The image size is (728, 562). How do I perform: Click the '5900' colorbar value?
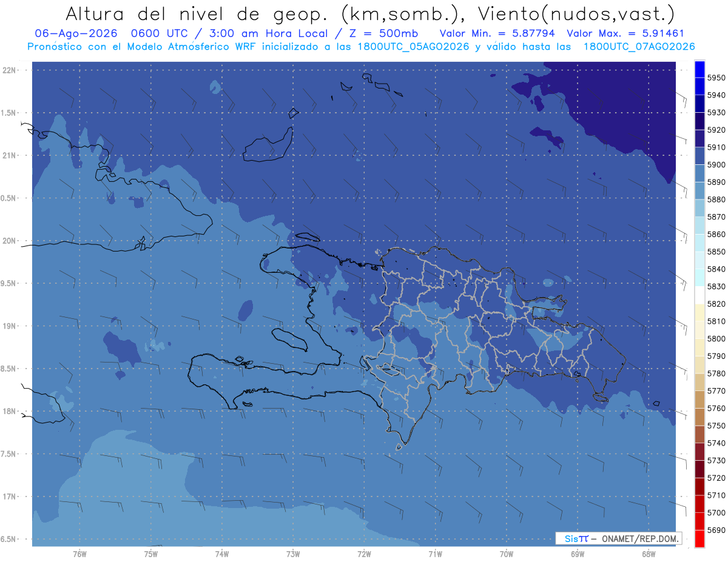point(716,164)
